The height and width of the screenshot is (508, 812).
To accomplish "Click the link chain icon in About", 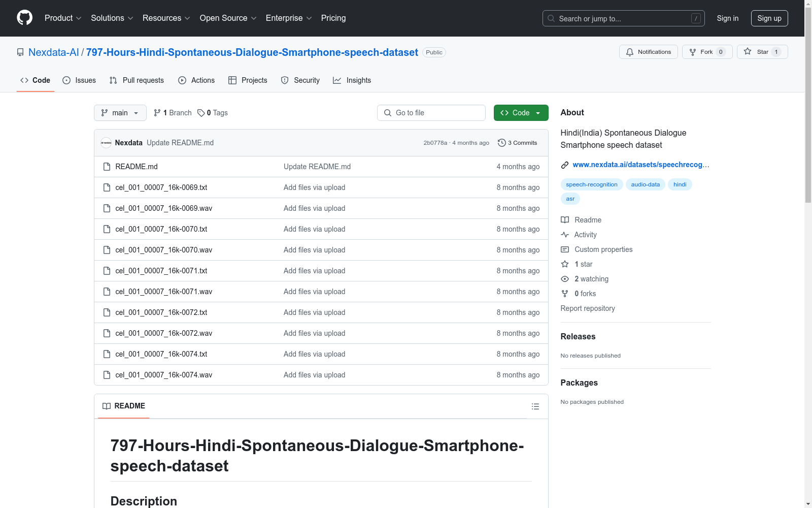I will pos(565,165).
